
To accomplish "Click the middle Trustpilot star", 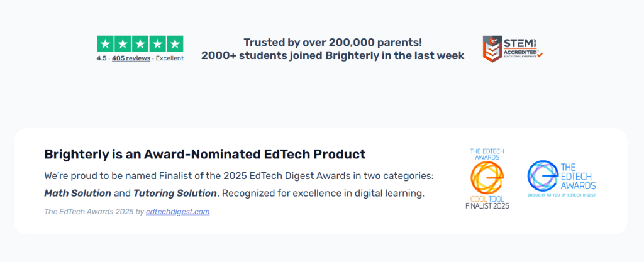I will tap(140, 44).
